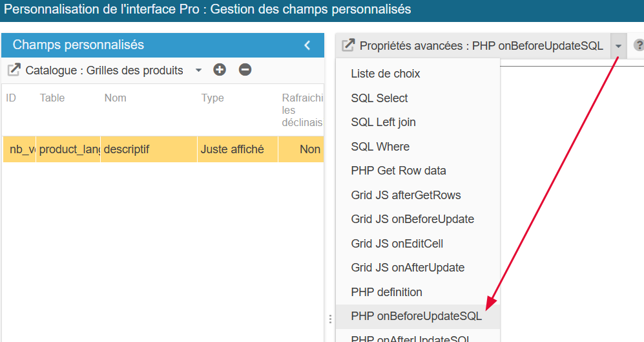Screen dimensions: 644x342
Task: Select Liste de choix menu item
Action: (x=386, y=74)
